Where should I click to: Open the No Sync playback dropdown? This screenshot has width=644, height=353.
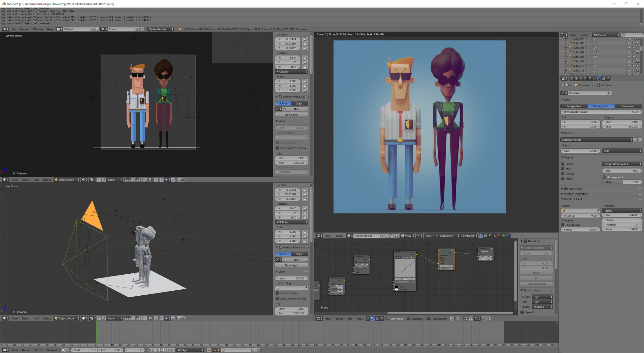[x=190, y=350]
